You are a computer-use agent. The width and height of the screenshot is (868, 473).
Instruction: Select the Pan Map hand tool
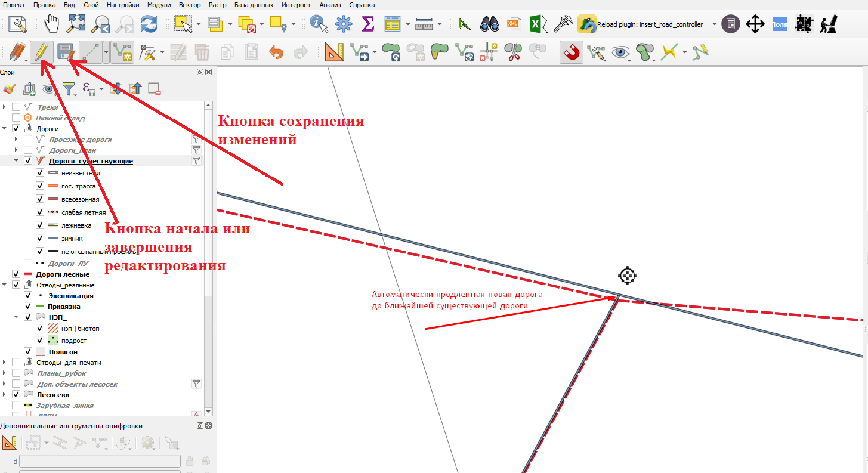click(53, 24)
